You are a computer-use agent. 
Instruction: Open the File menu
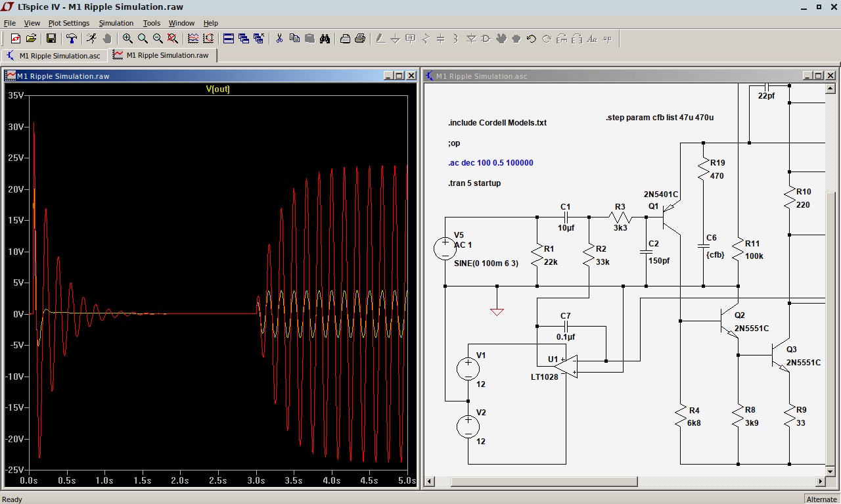(x=9, y=23)
